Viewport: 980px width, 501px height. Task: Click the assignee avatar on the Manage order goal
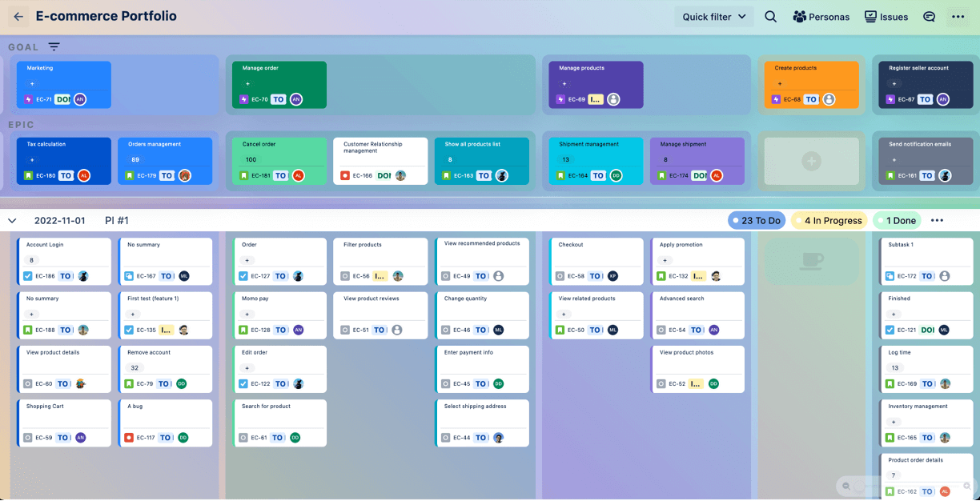coord(295,99)
